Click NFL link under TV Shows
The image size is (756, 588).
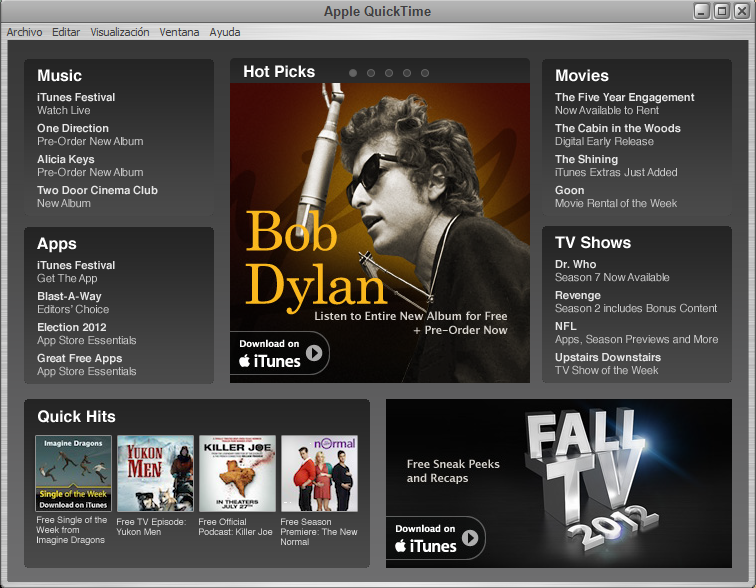566,326
